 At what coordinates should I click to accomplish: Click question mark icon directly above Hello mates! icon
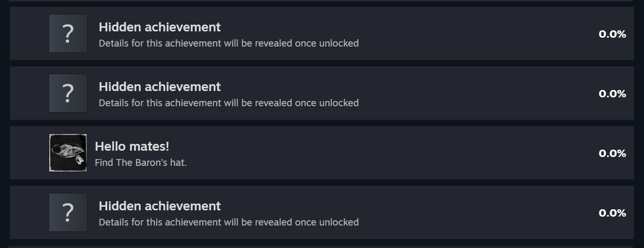pos(68,93)
